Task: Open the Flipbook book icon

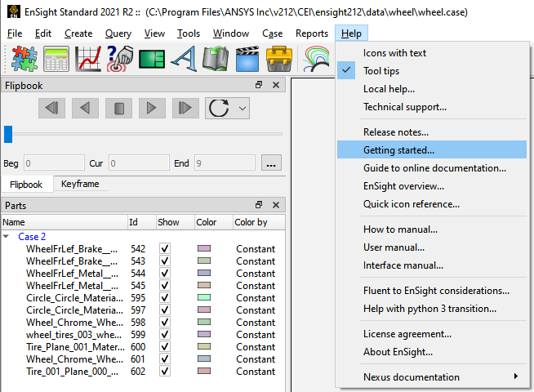Action: (216, 59)
